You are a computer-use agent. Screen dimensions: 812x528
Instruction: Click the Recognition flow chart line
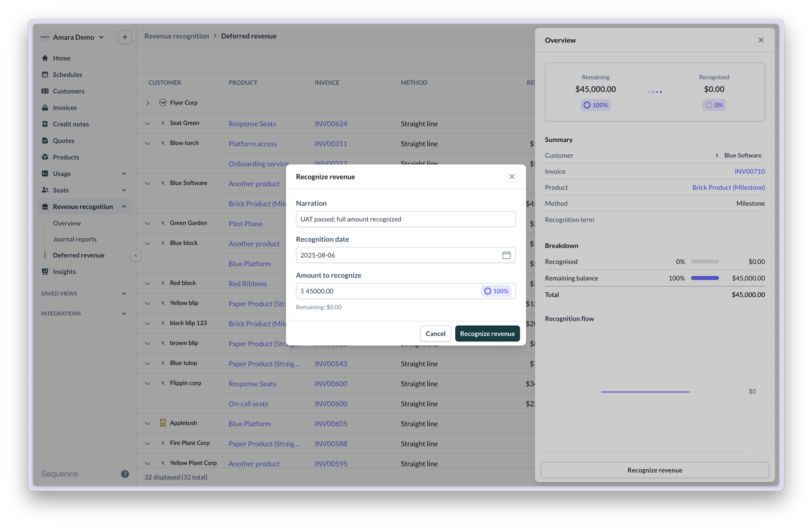645,392
